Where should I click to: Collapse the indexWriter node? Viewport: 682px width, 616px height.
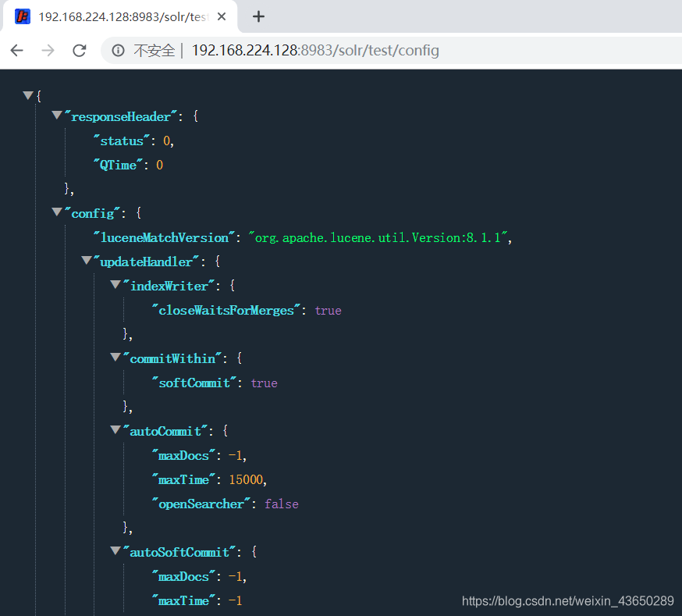click(x=115, y=284)
